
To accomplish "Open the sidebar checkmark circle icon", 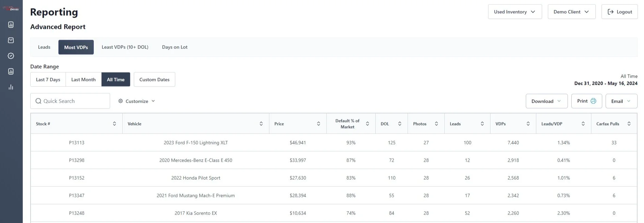I will pos(11,56).
